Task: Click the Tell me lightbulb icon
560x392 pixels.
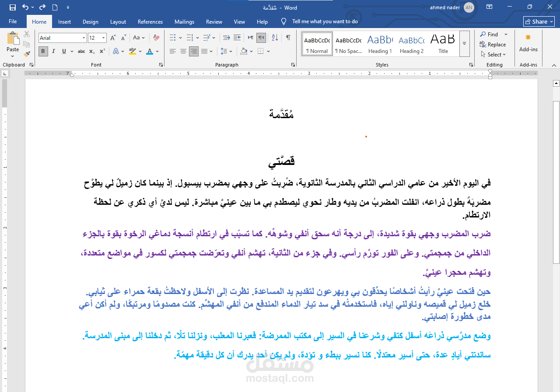Action: 284,21
